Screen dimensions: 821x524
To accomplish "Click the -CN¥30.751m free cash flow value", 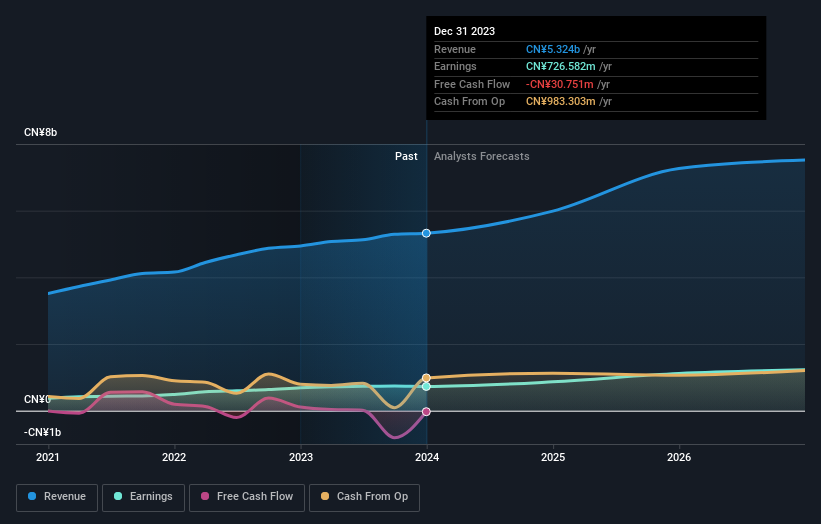I will 560,84.
